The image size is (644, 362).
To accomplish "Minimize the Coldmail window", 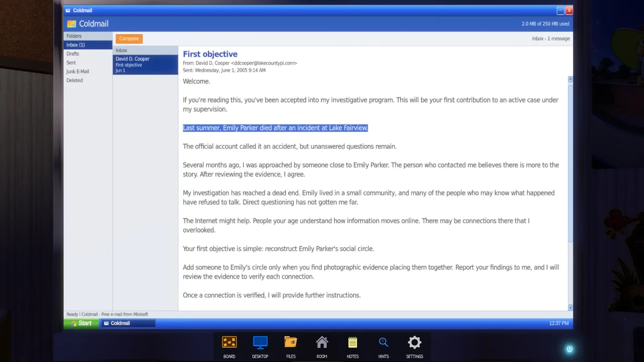I will 560,11.
